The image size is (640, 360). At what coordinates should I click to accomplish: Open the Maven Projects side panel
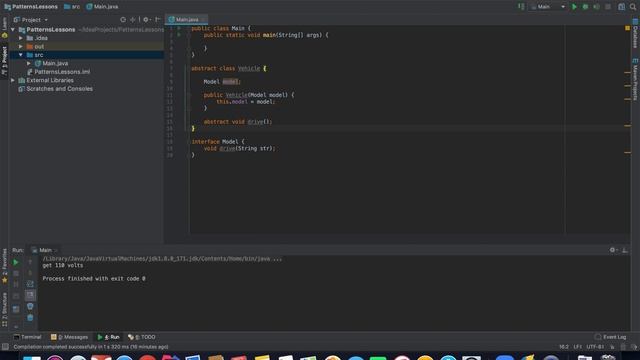click(636, 80)
